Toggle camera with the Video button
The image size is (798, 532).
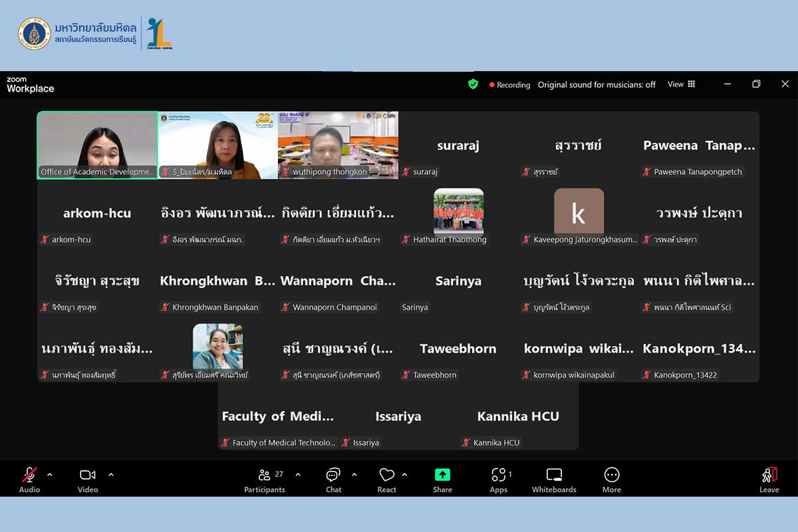[x=88, y=479]
